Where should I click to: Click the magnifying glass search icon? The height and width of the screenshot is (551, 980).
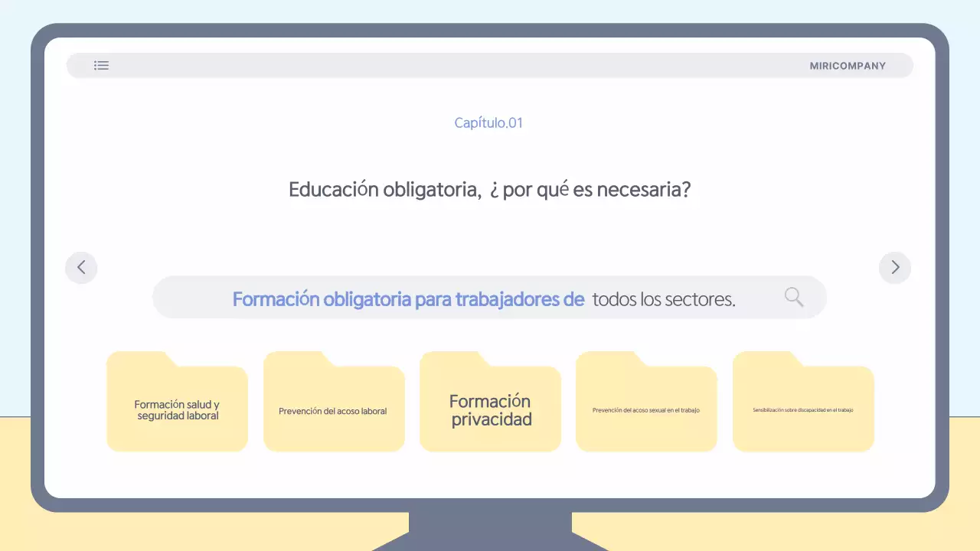point(794,297)
